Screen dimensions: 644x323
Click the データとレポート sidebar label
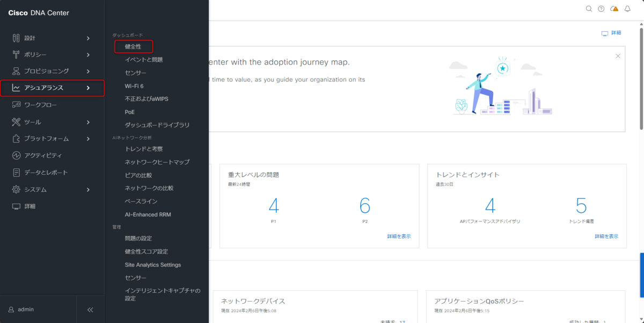click(46, 173)
